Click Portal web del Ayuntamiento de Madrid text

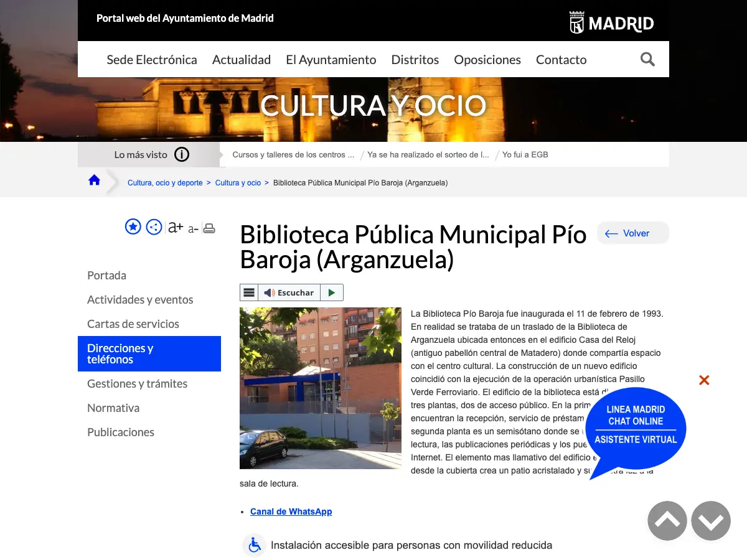pyautogui.click(x=185, y=18)
